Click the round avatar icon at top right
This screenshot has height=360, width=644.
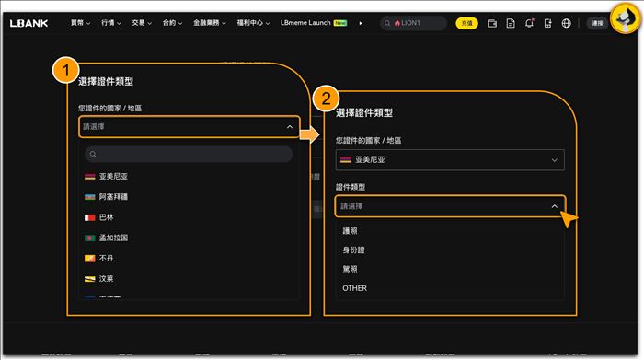(x=625, y=17)
